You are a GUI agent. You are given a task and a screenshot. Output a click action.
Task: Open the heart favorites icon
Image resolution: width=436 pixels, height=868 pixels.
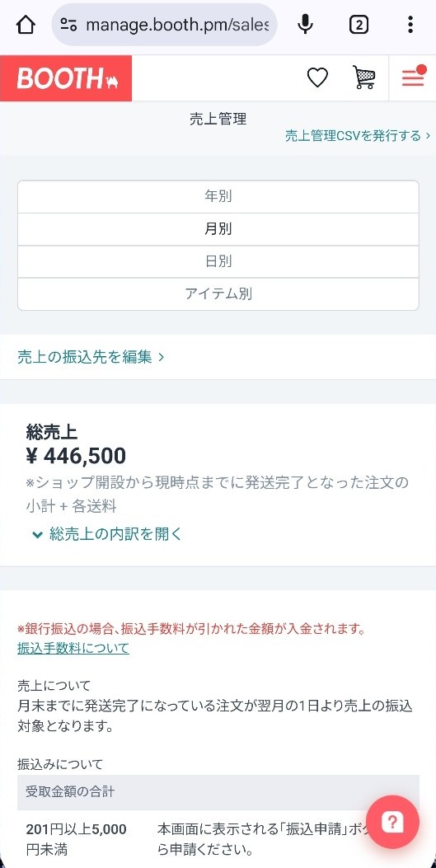coord(317,78)
